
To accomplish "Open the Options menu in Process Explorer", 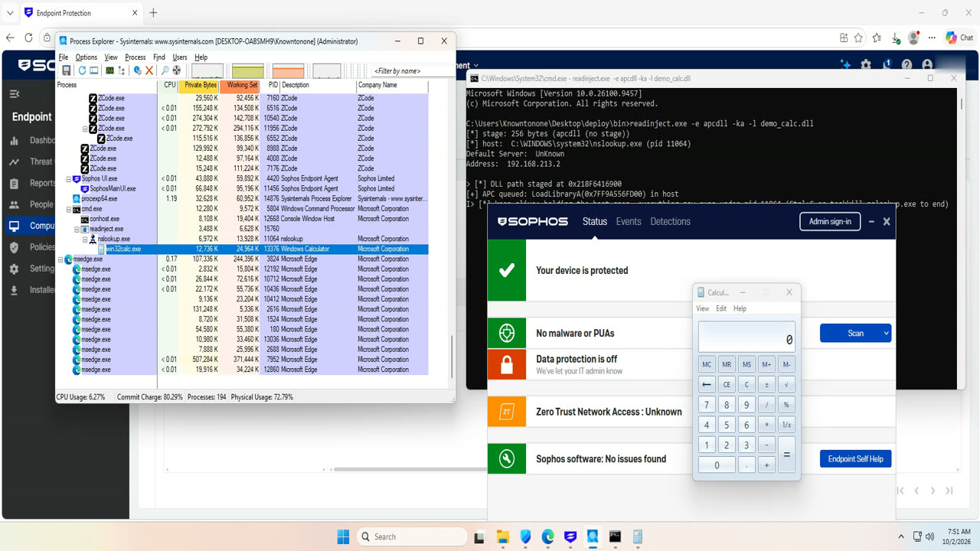I will click(x=87, y=57).
